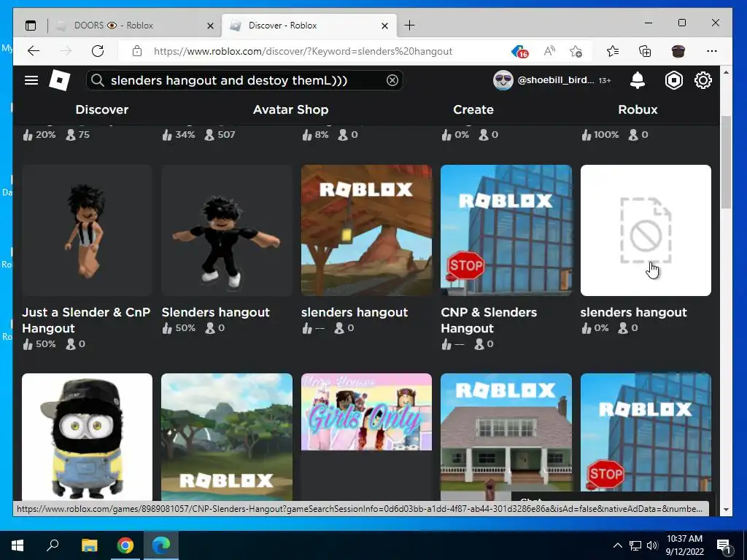The image size is (747, 560).
Task: Open the suburban house Roblox thumbnail
Action: [x=506, y=432]
